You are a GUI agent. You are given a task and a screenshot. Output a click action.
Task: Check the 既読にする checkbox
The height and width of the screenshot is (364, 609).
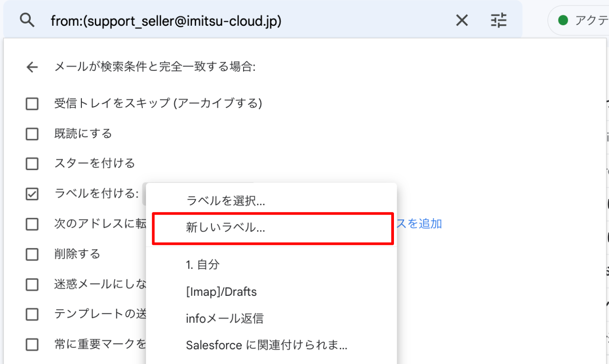[32, 134]
